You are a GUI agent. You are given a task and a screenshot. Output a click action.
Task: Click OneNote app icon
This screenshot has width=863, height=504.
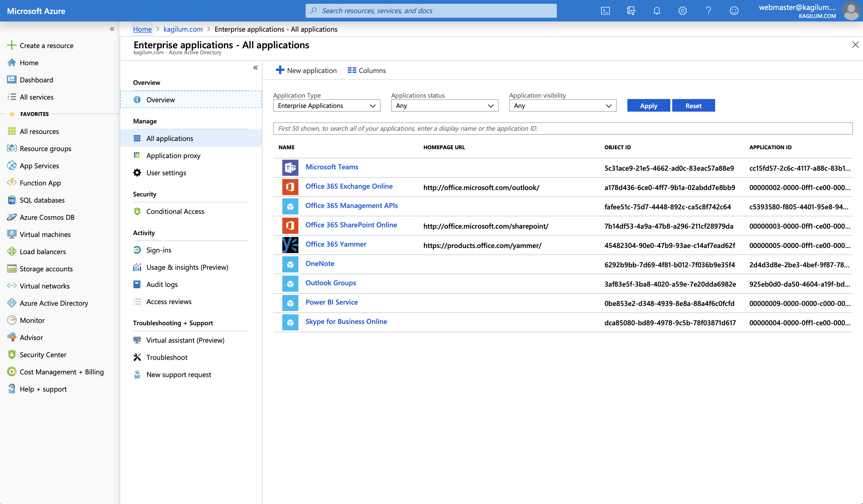[290, 264]
